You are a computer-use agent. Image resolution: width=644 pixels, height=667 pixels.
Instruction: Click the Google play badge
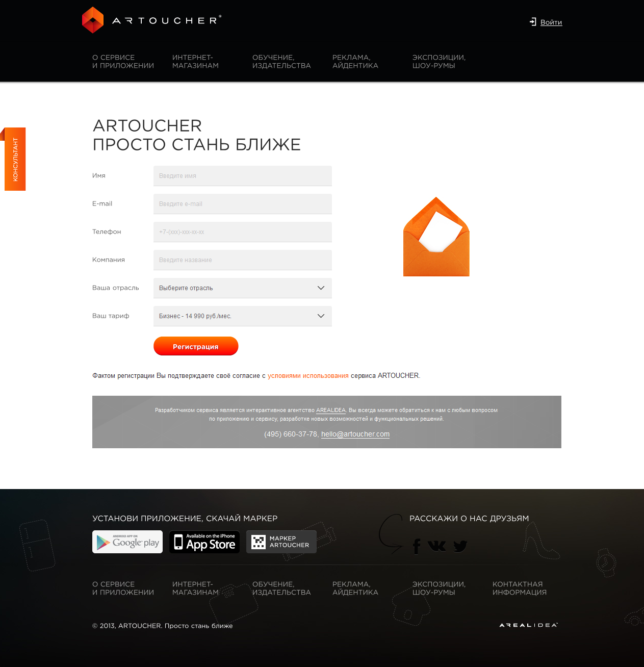(x=127, y=542)
